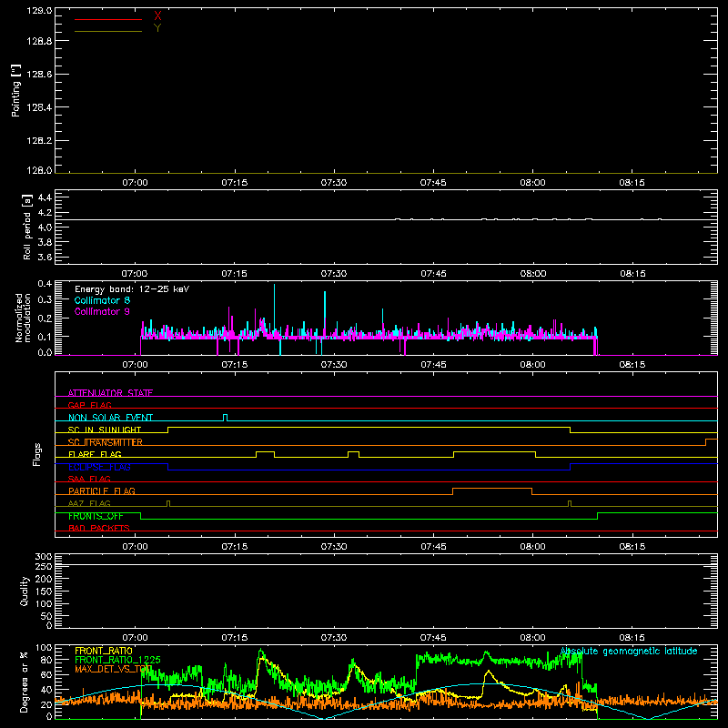The height and width of the screenshot is (728, 728).
Task: Select the red X legend line sample
Action: click(x=108, y=19)
